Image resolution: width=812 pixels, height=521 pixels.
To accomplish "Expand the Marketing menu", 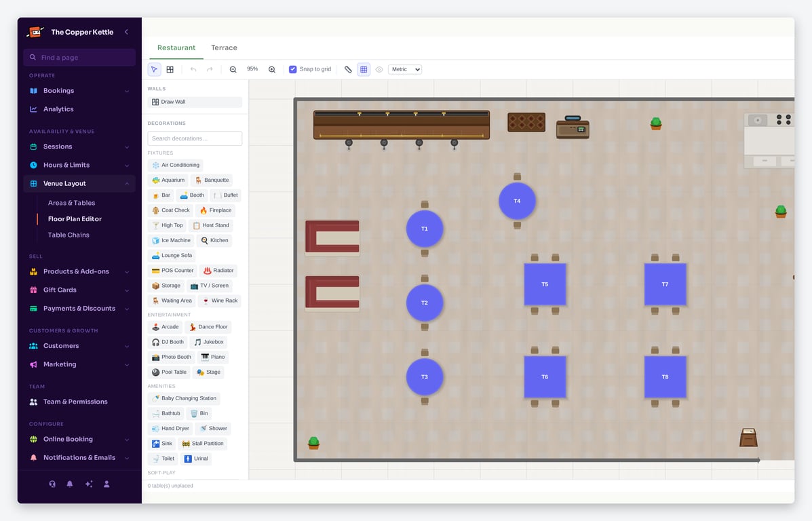I will tap(79, 364).
